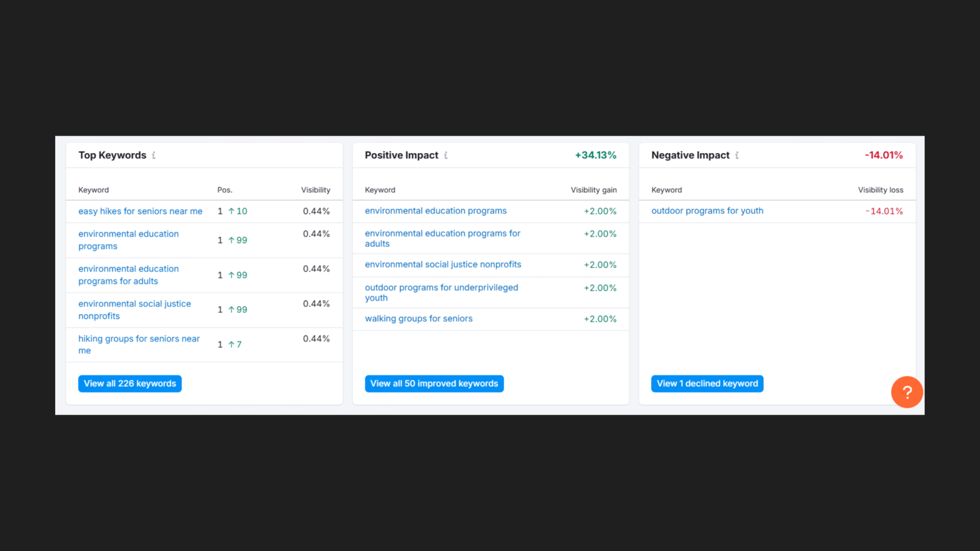Open 'outdoor programs for youth' declined keyword
The width and height of the screenshot is (980, 551).
(707, 211)
